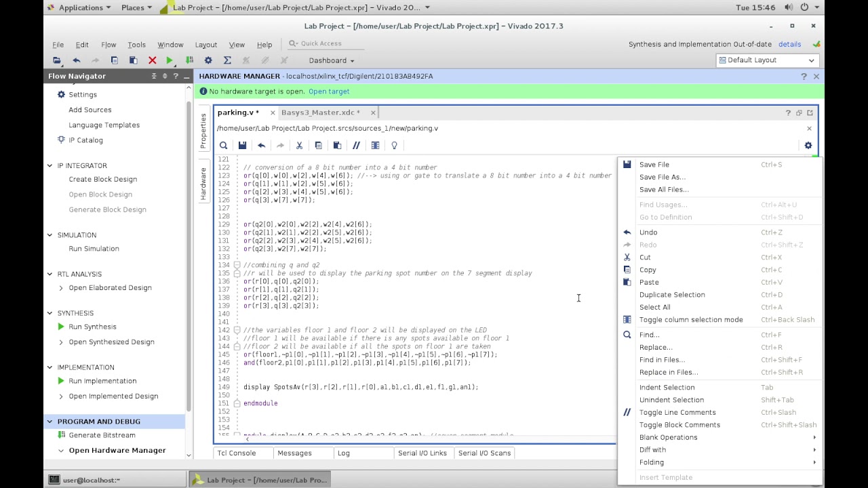Open the Dashboard dropdown
868x488 pixels.
(x=332, y=60)
